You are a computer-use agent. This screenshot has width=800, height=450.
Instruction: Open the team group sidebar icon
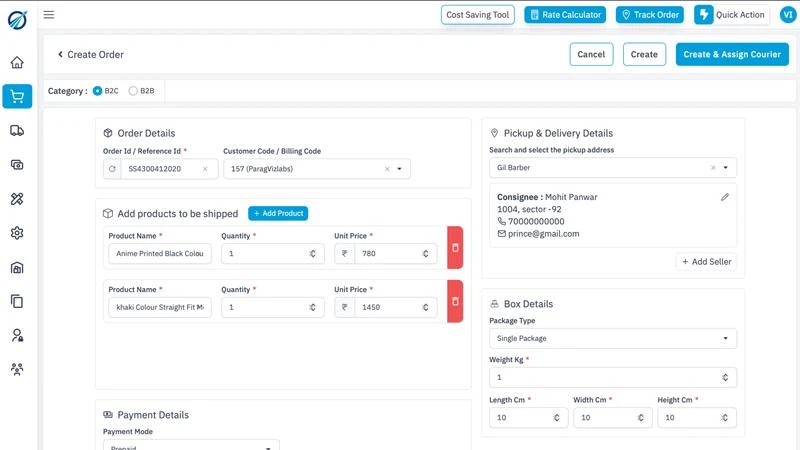coord(17,369)
